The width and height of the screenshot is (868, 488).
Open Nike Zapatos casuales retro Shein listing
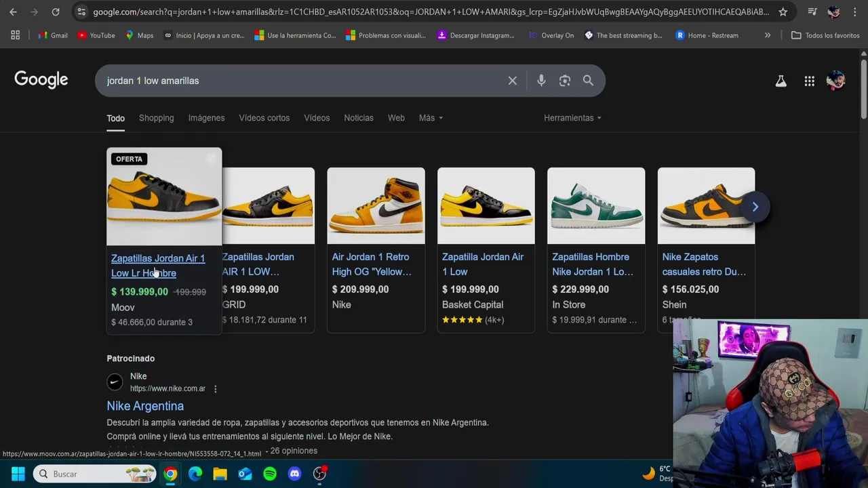click(704, 264)
